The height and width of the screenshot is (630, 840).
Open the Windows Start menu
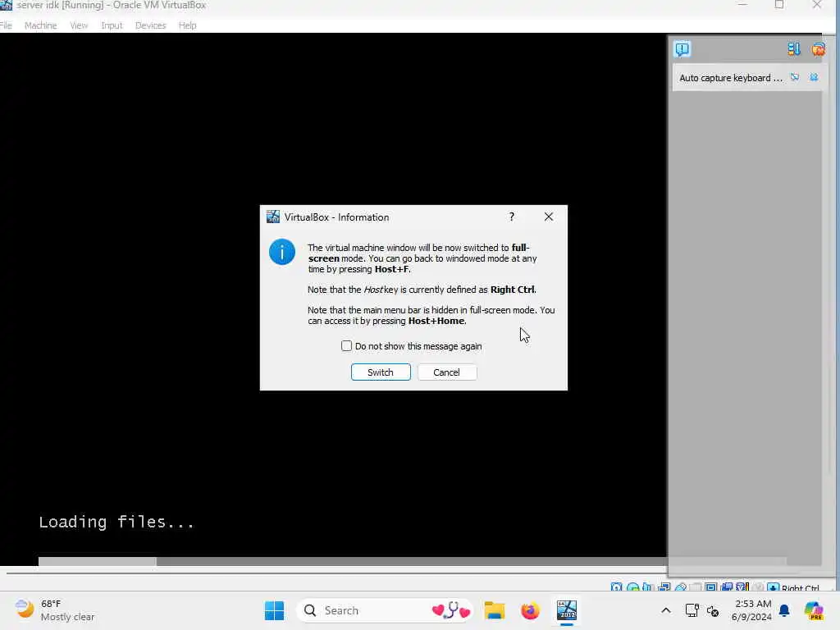coord(275,610)
